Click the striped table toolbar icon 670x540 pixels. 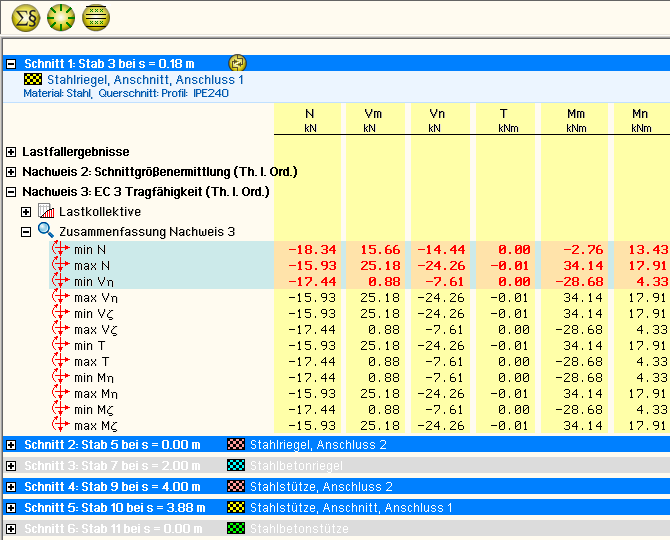click(x=96, y=17)
